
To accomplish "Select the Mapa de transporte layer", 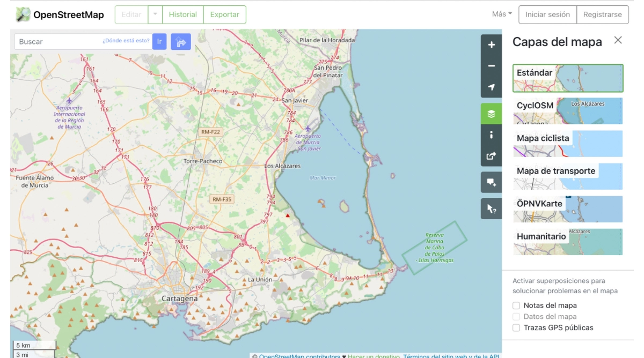I will (568, 176).
